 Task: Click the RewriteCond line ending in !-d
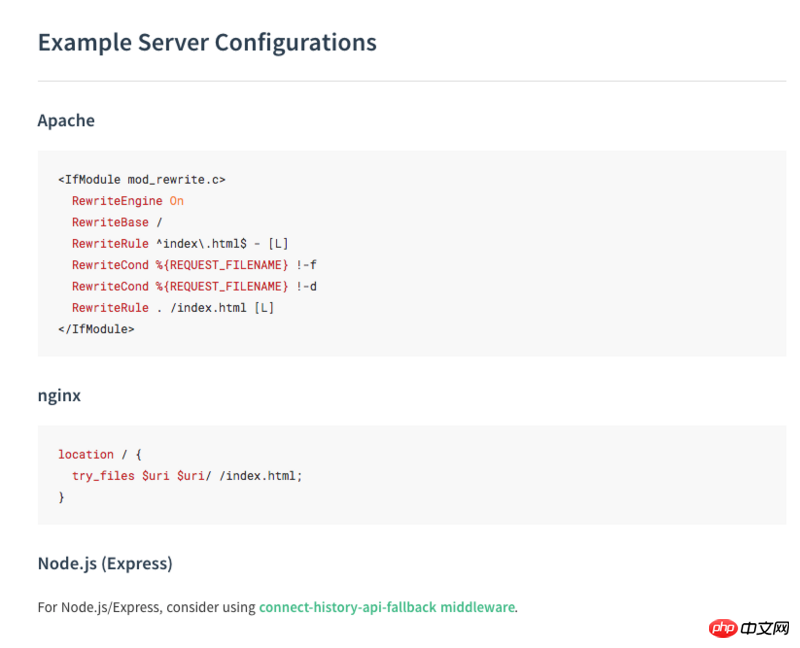click(x=194, y=286)
